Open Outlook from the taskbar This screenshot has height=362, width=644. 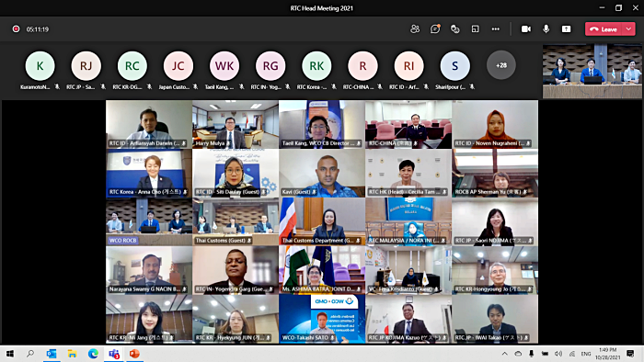click(52, 354)
